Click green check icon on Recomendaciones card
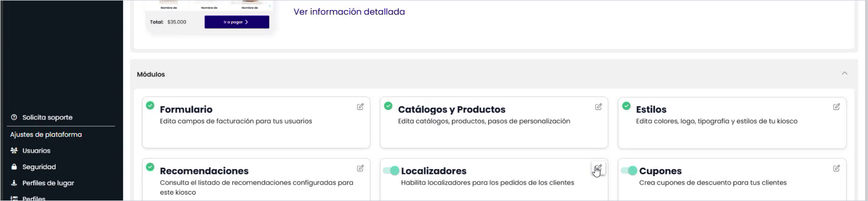The image size is (868, 201). click(x=150, y=167)
